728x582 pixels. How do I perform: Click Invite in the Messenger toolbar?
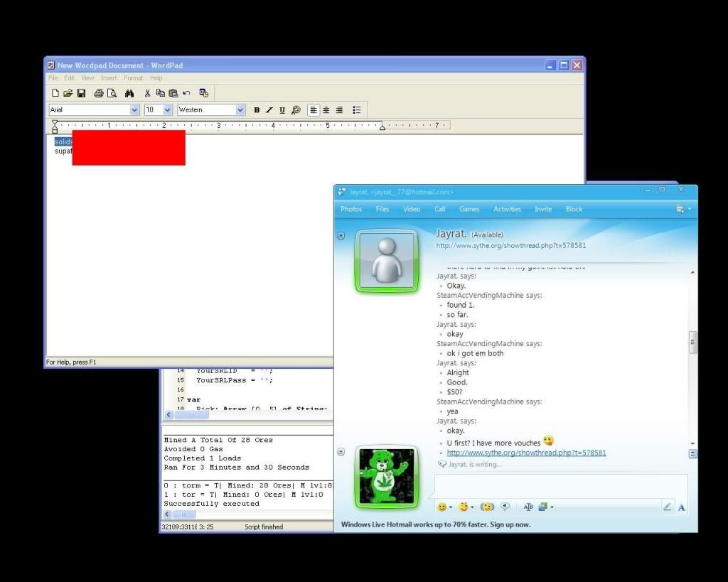(542, 210)
